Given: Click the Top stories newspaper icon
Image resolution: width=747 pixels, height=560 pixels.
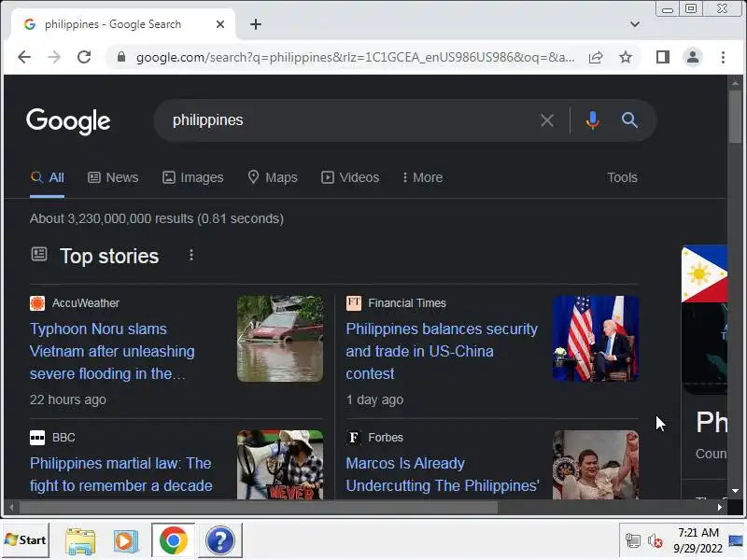Looking at the screenshot, I should pyautogui.click(x=39, y=254).
